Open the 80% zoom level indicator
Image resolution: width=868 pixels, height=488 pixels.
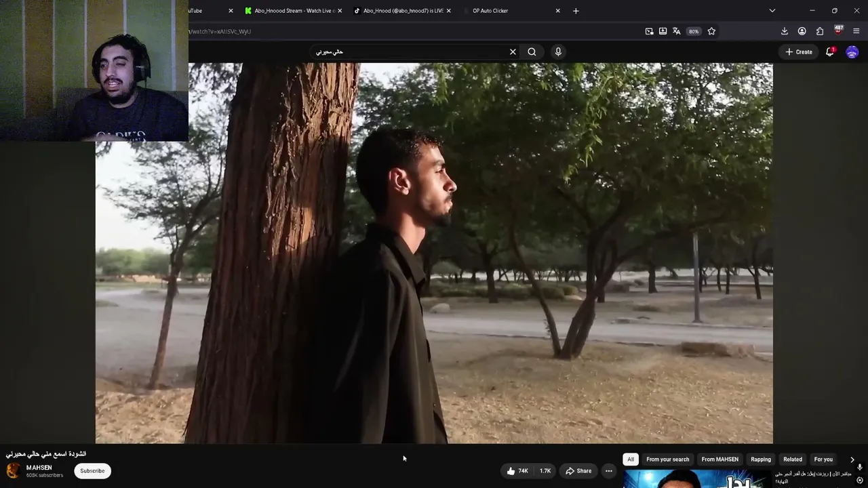[x=693, y=31]
